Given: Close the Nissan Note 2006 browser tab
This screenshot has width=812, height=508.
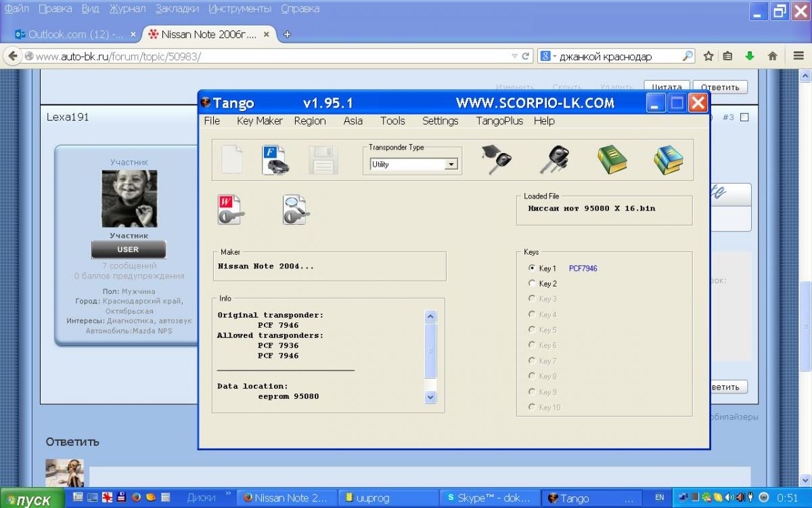Looking at the screenshot, I should click(267, 34).
